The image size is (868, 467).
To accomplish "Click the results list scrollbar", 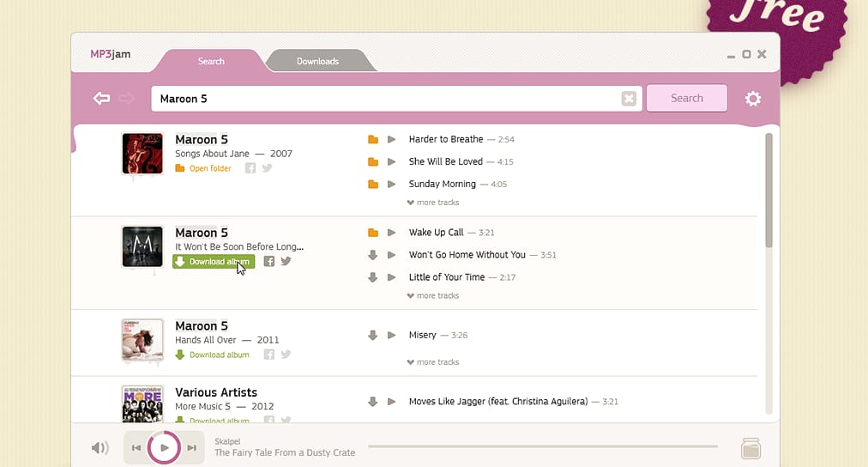I will pyautogui.click(x=769, y=190).
